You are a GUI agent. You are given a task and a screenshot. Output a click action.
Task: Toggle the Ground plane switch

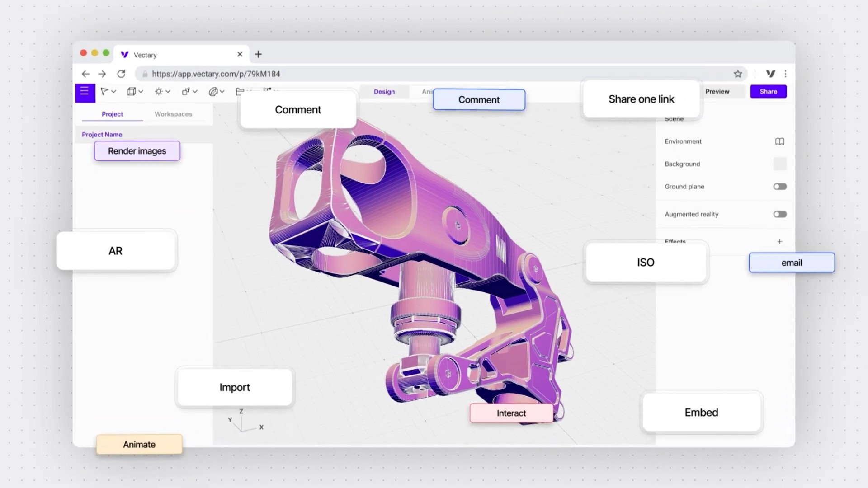click(x=779, y=187)
